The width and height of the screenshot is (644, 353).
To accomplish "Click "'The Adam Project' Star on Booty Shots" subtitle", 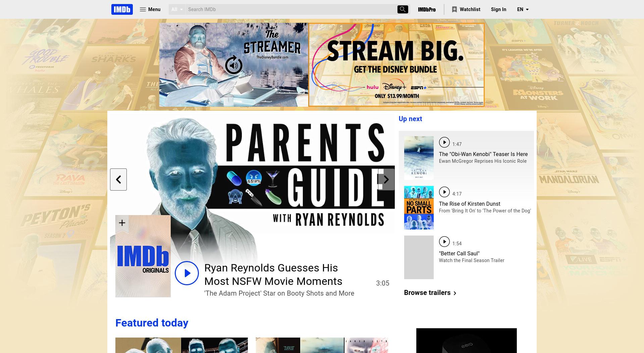I will 279,293.
